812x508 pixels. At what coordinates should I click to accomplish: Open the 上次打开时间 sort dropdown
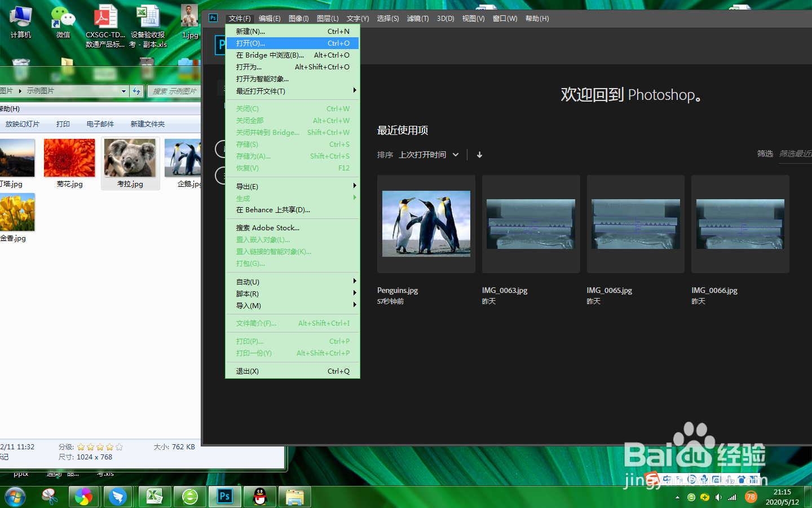[429, 155]
